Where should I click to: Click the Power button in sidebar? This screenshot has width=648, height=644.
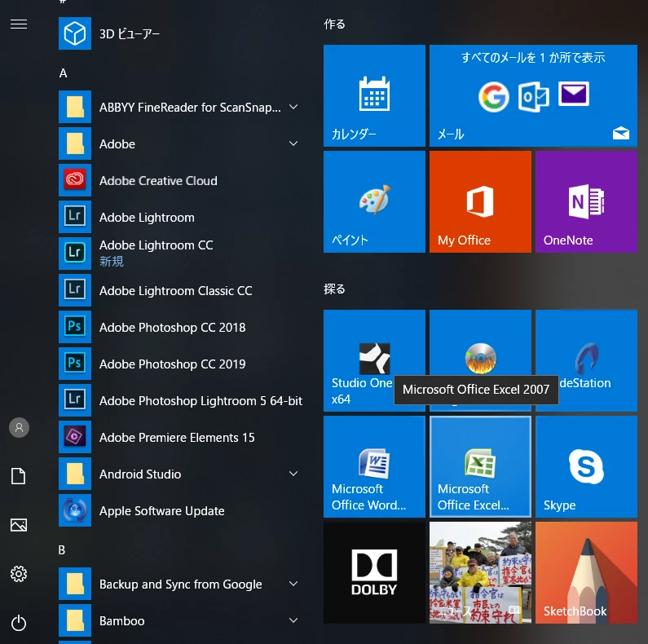[x=19, y=623]
